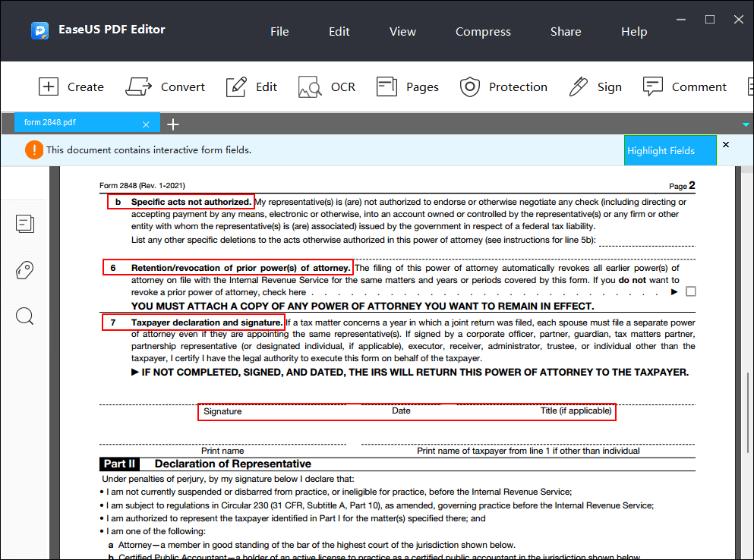Click the vertical scrollbar thumb
The height and width of the screenshot is (560, 754).
(748, 412)
